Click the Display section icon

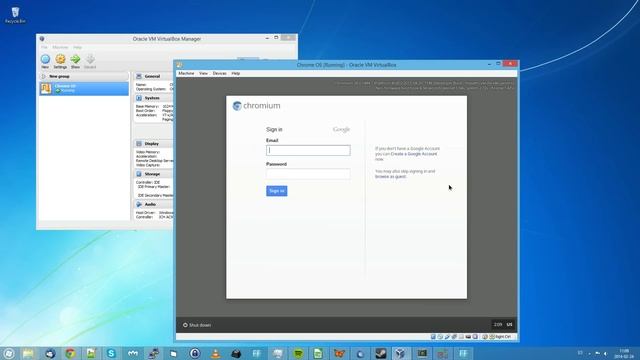139,144
